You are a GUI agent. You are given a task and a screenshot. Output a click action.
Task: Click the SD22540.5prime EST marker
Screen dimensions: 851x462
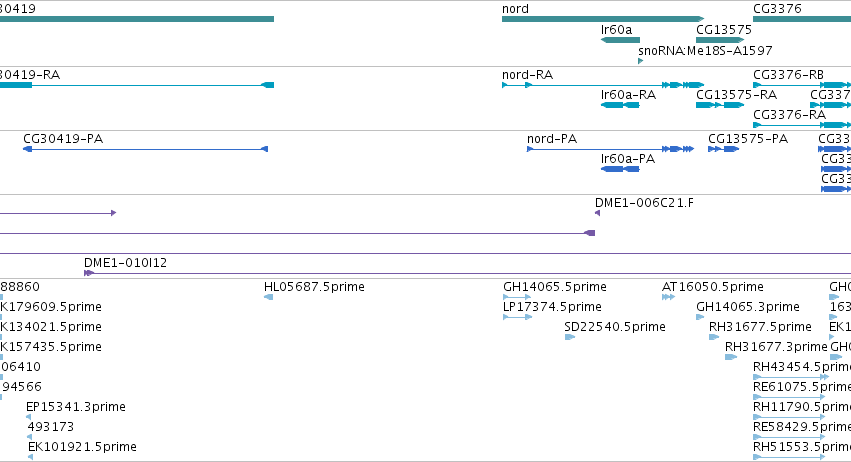[x=570, y=337]
